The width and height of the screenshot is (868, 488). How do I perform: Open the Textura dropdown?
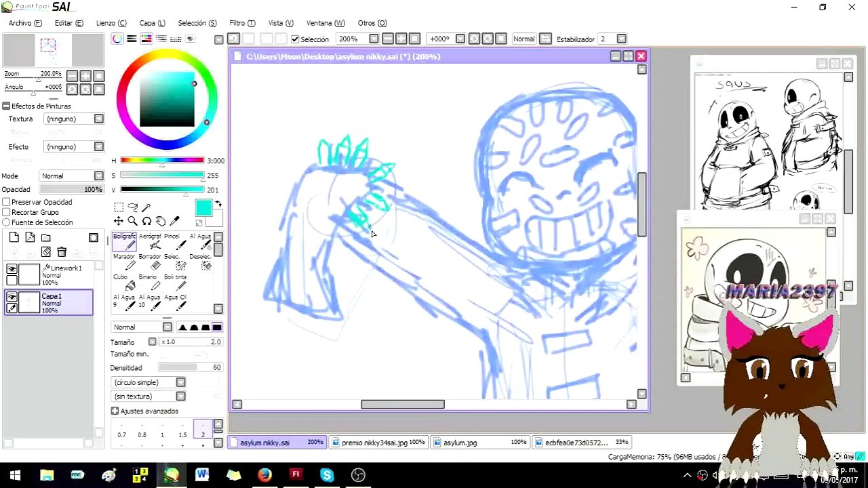click(x=99, y=119)
